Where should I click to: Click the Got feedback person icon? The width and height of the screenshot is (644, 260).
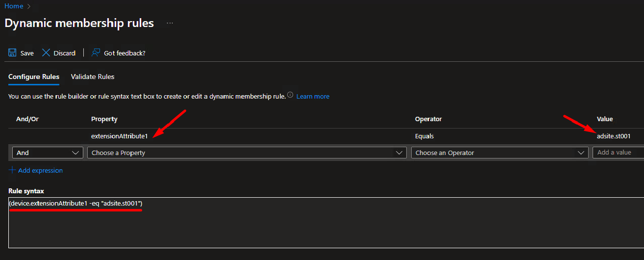coord(96,52)
